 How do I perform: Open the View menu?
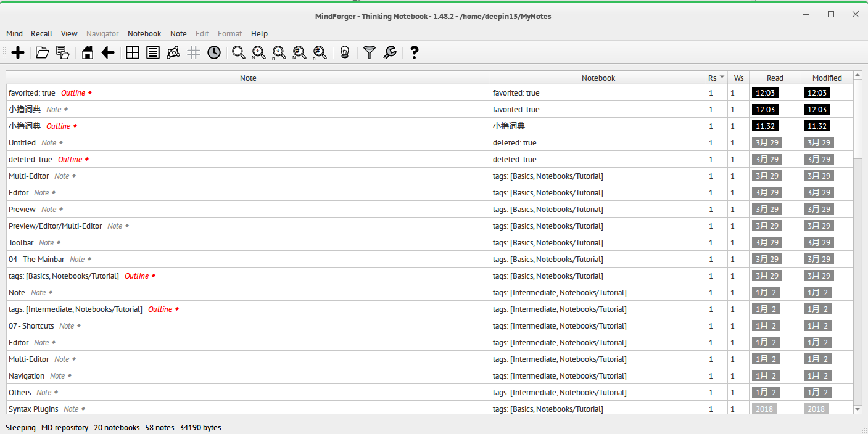(x=69, y=34)
